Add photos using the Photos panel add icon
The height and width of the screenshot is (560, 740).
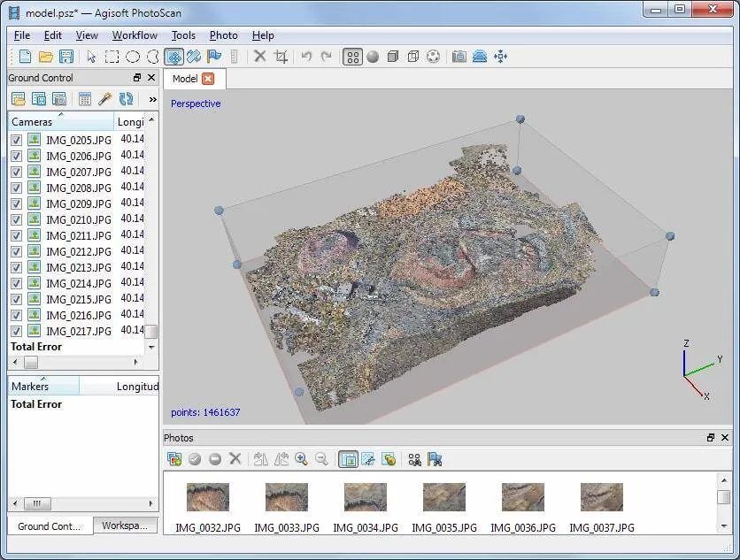pos(173,458)
